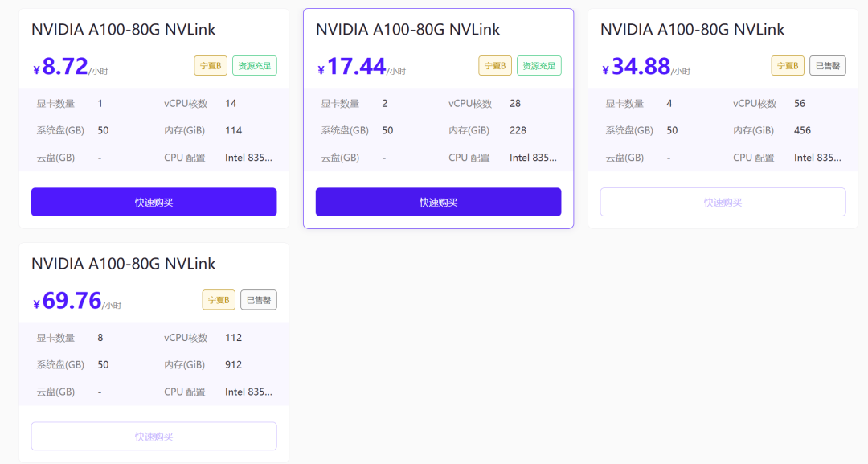Click the NVLink card title above ¥17.44
Image resolution: width=868 pixels, height=464 pixels.
tap(408, 30)
